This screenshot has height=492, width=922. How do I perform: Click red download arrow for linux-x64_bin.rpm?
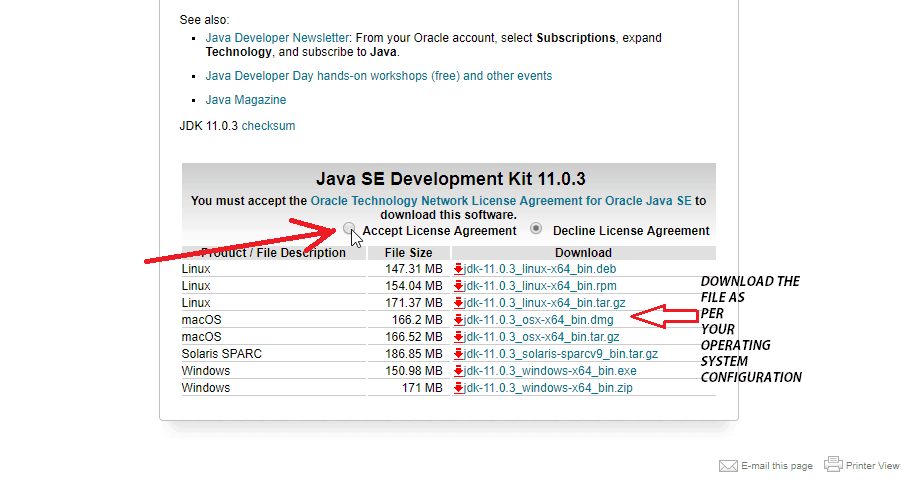[458, 286]
